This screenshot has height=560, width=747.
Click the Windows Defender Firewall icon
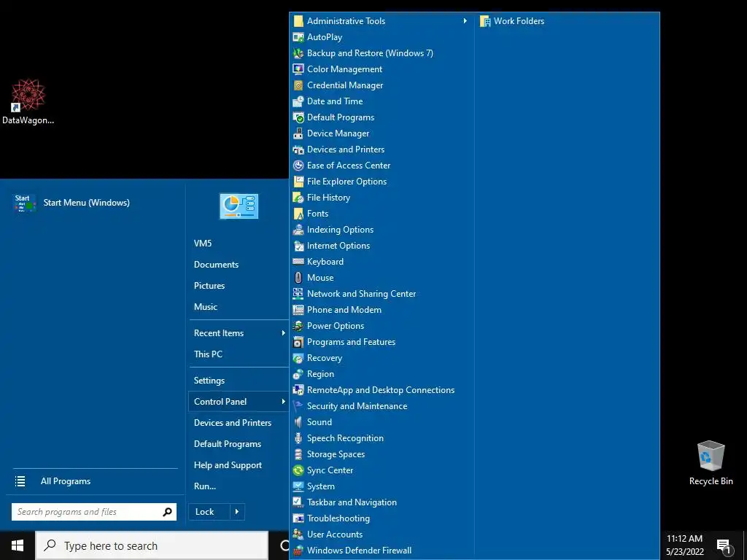coord(298,551)
